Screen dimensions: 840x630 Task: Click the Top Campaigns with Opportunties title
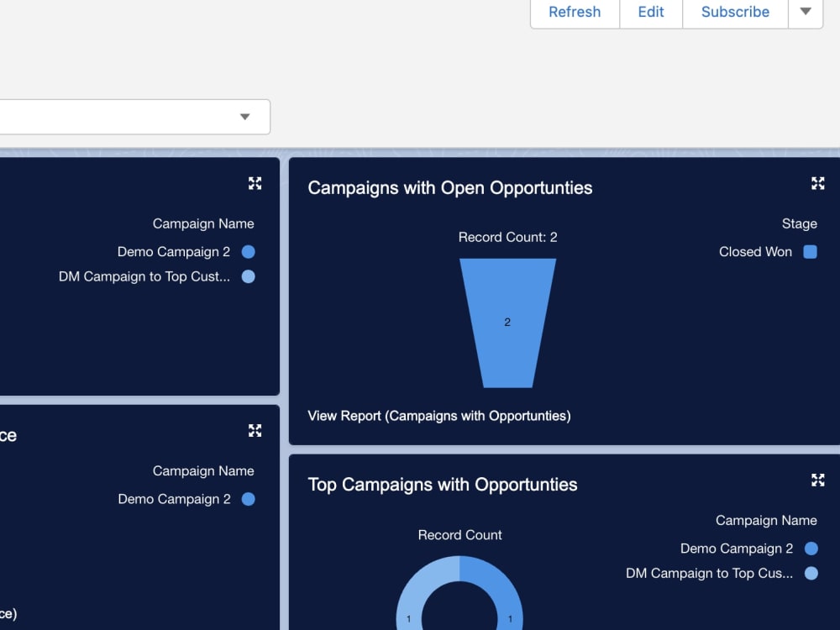[443, 485]
